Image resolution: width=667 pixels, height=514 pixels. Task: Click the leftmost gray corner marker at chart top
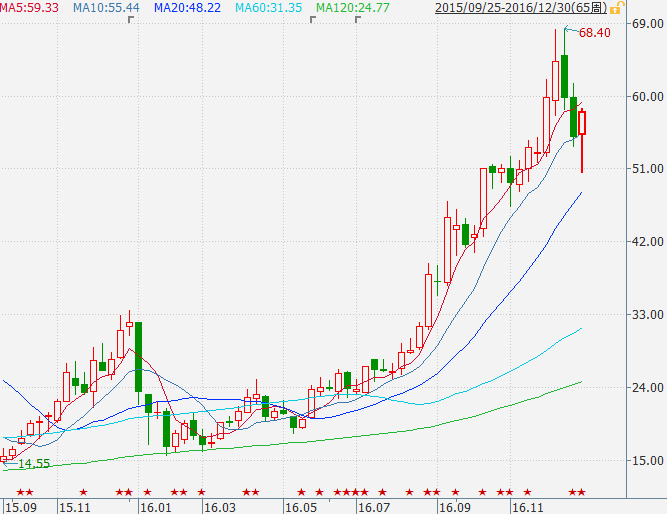(130, 19)
